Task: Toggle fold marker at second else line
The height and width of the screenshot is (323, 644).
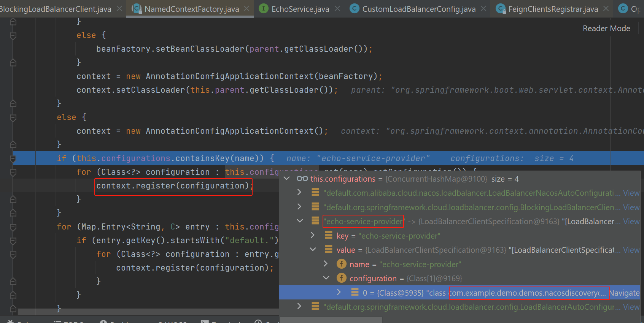Action: pyautogui.click(x=13, y=117)
